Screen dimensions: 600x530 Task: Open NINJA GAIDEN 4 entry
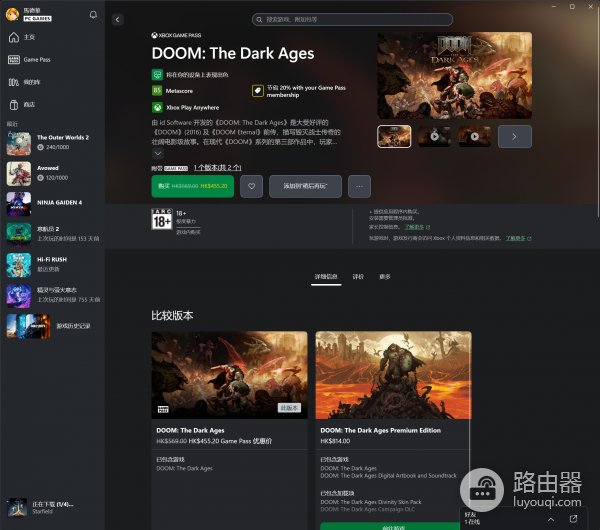pos(52,204)
